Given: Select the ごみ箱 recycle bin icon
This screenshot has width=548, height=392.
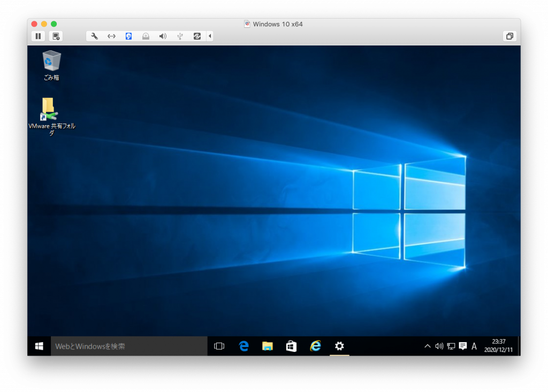Looking at the screenshot, I should [51, 66].
